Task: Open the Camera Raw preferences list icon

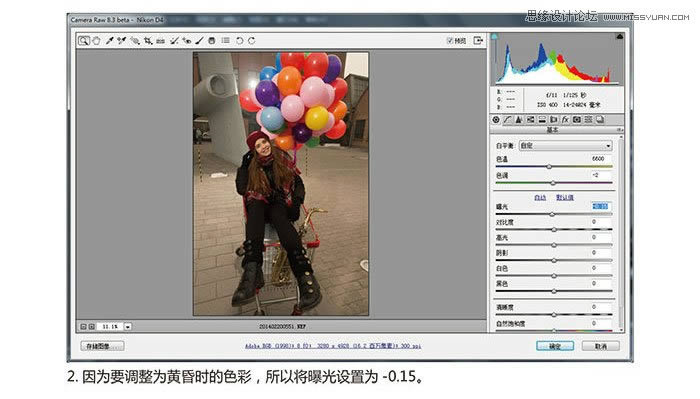Action: [x=225, y=41]
